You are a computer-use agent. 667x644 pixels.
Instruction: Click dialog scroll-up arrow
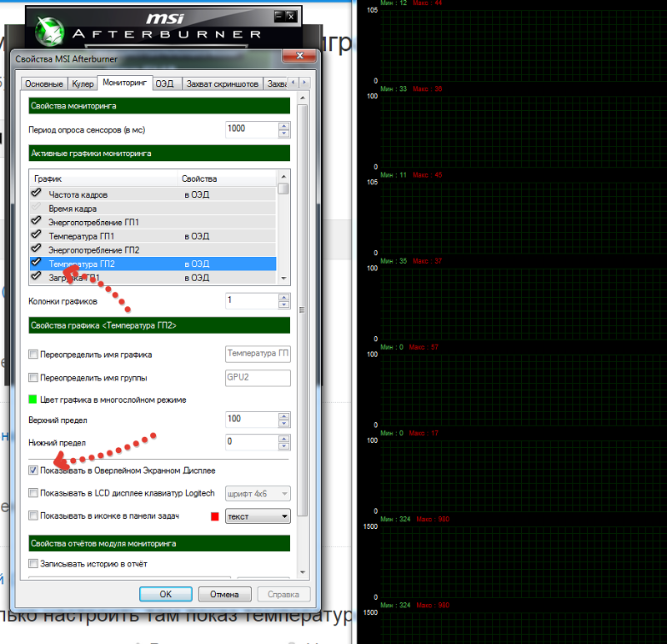[x=303, y=98]
